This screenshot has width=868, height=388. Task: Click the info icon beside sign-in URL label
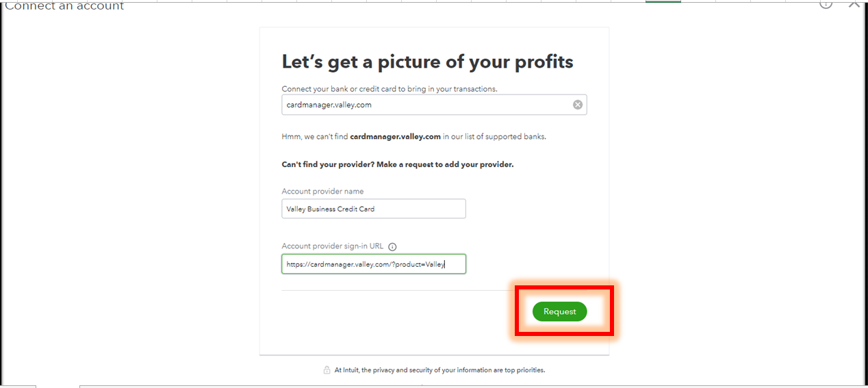point(392,247)
